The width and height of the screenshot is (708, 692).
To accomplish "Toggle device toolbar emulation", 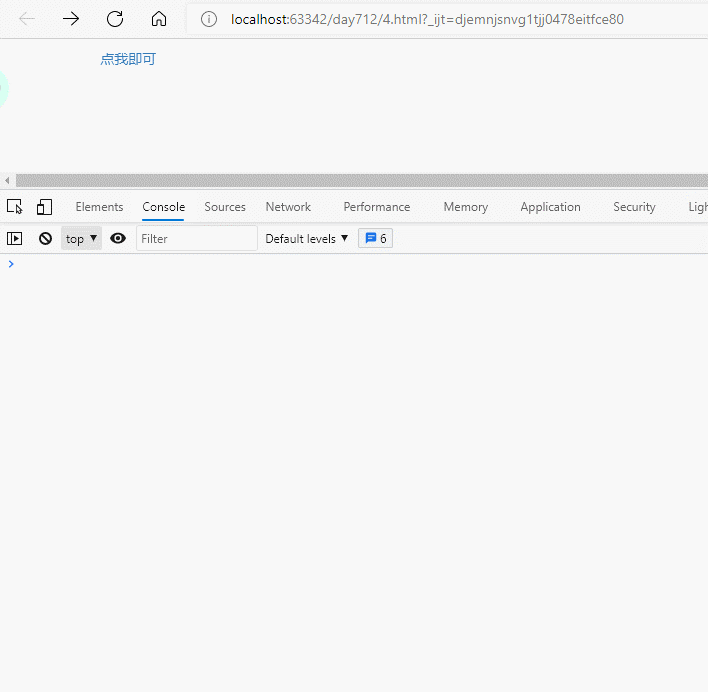I will click(44, 207).
